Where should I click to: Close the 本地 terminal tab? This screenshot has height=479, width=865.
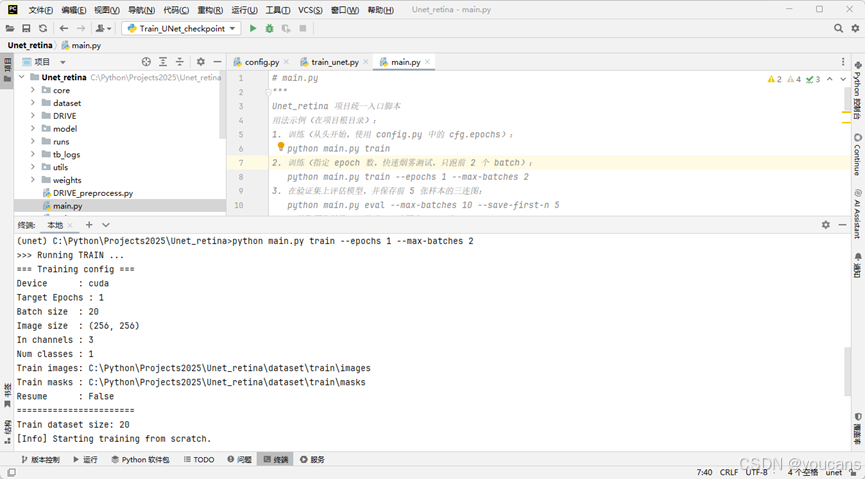(x=70, y=225)
